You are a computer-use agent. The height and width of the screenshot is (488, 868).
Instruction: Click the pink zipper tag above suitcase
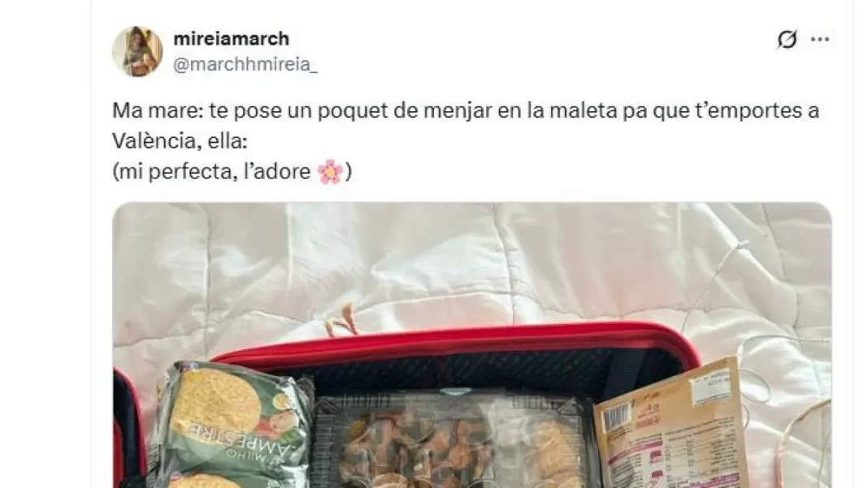pyautogui.click(x=341, y=321)
